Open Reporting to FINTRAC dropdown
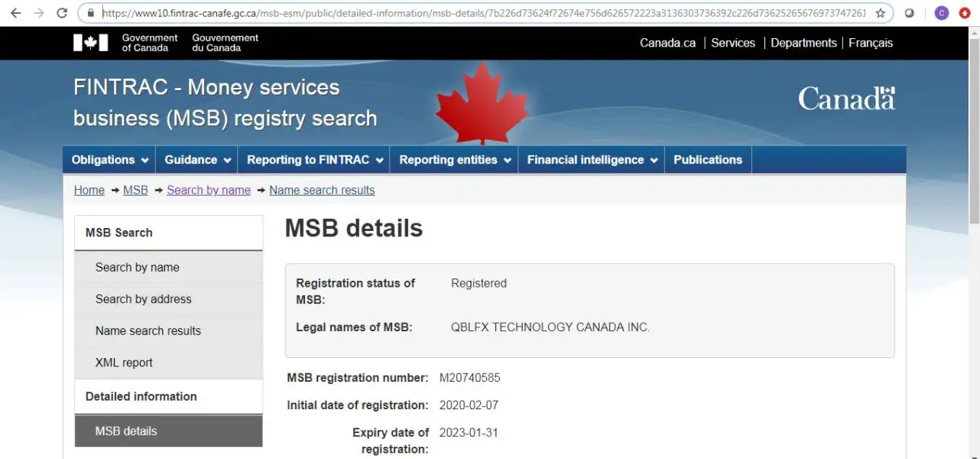The height and width of the screenshot is (459, 980). coord(314,160)
